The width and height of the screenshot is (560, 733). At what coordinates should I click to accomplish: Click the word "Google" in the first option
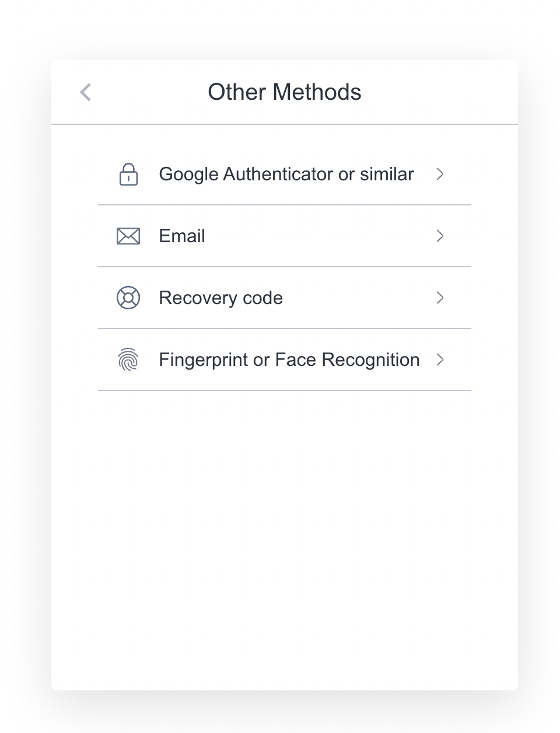[188, 174]
